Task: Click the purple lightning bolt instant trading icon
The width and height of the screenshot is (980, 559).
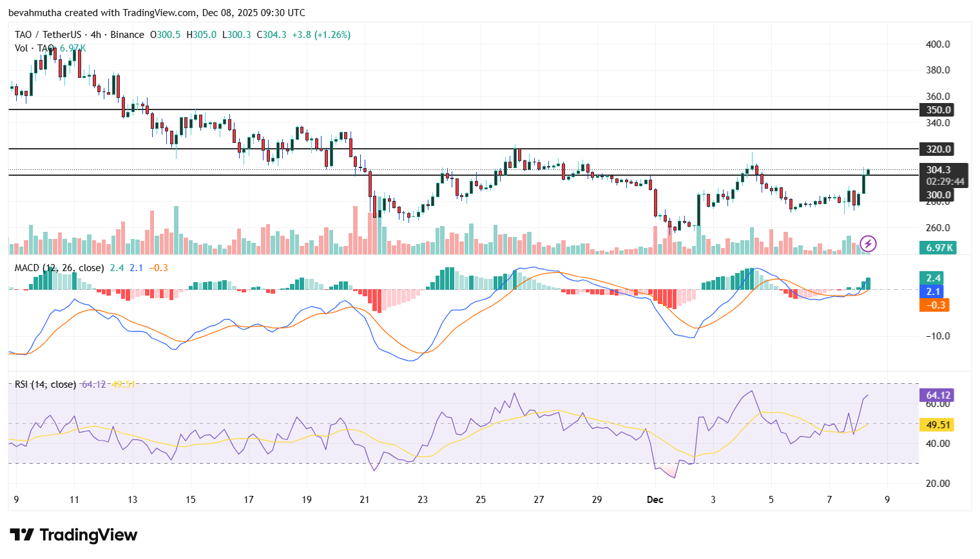Action: tap(869, 244)
